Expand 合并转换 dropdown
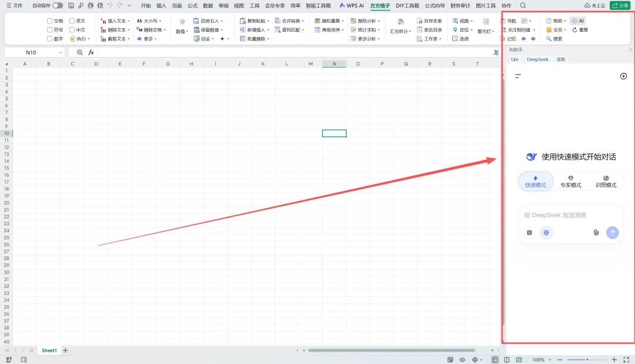 (289, 21)
